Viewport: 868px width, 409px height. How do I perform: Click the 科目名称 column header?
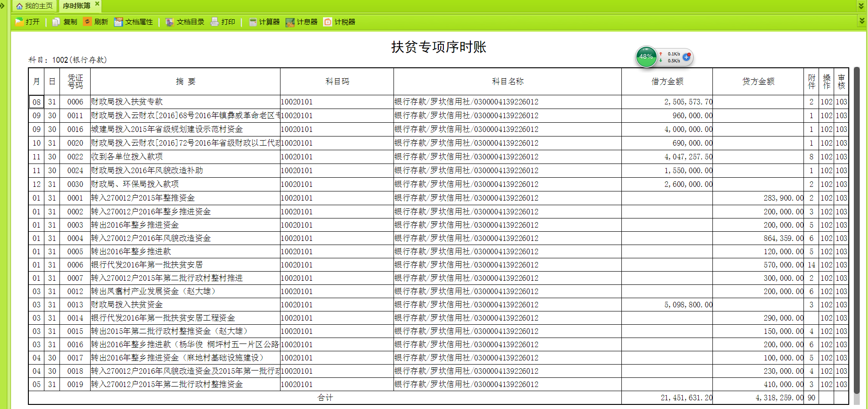[x=507, y=82]
